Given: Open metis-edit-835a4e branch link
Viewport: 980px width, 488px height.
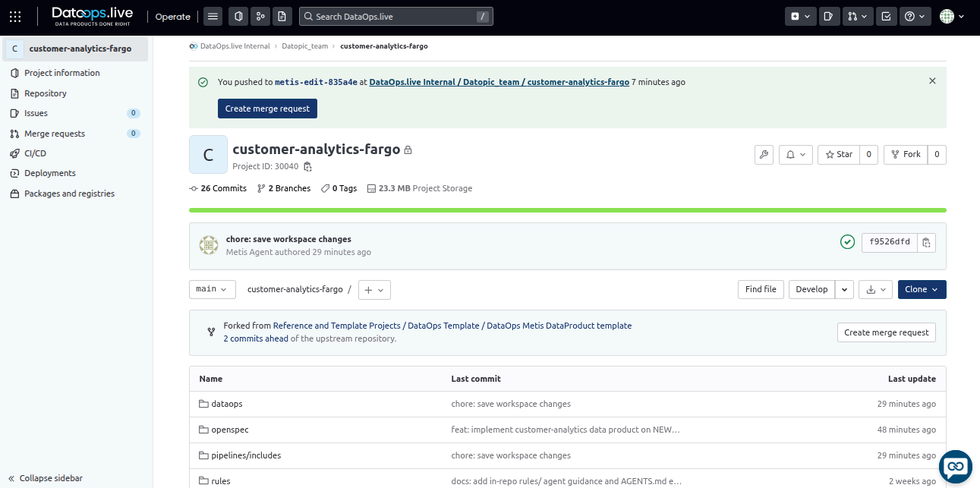Looking at the screenshot, I should (316, 82).
